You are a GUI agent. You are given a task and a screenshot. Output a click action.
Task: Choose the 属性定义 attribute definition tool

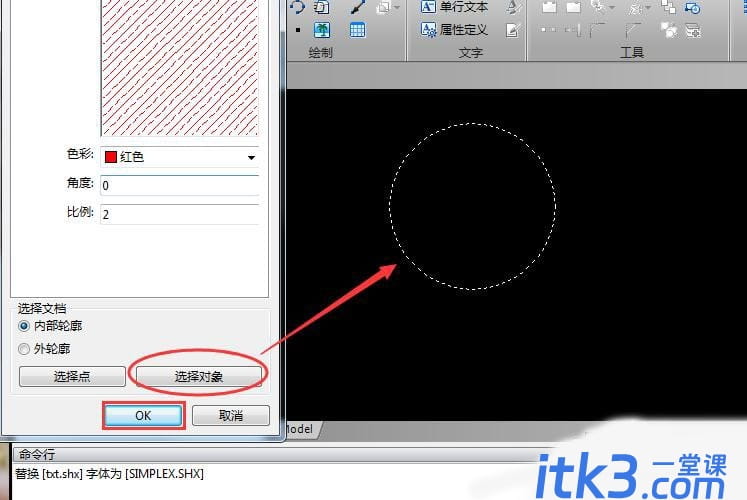(454, 30)
